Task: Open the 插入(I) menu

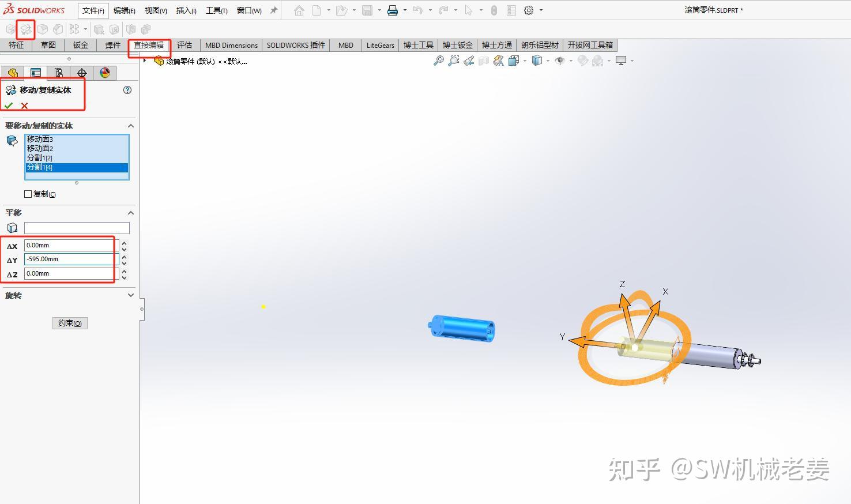Action: 186,10
